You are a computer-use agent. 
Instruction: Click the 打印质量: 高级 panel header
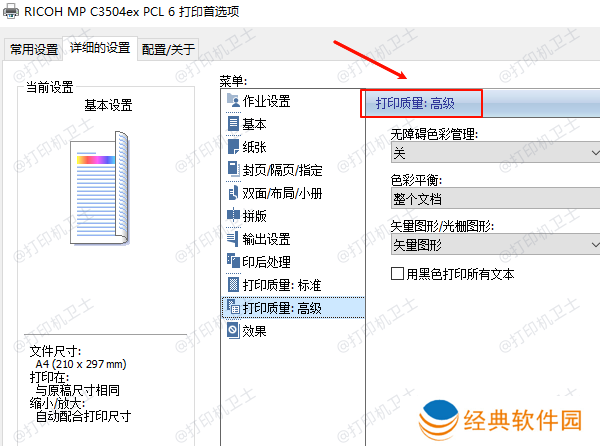click(483, 103)
